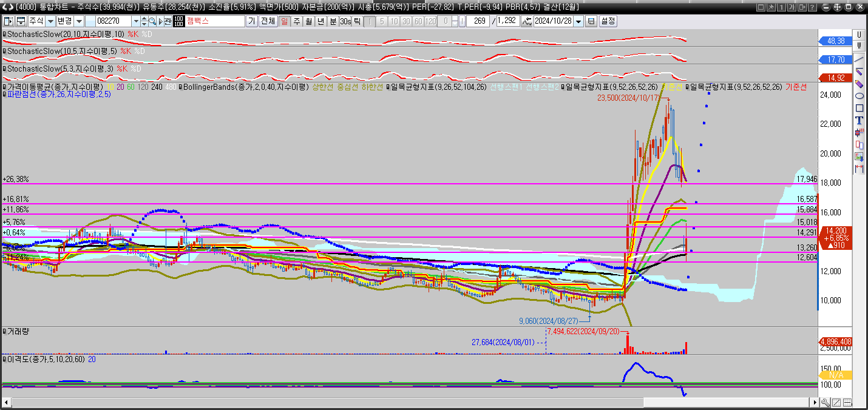Click the 9,060(2024/08/27) low label

pyautogui.click(x=548, y=320)
